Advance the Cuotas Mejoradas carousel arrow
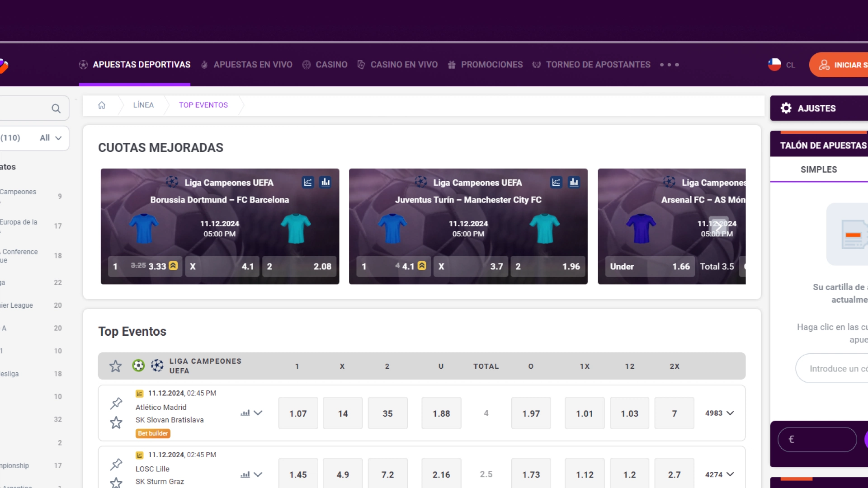The image size is (868, 488). click(718, 227)
